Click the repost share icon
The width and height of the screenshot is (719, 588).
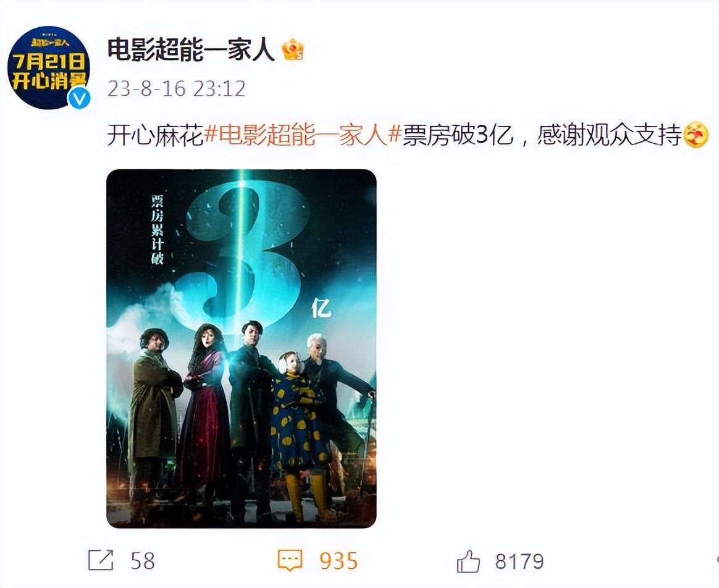(101, 560)
